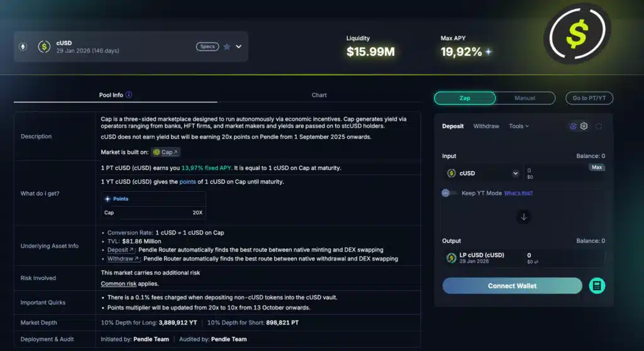Open the calculator next to Connect Wallet

[597, 286]
